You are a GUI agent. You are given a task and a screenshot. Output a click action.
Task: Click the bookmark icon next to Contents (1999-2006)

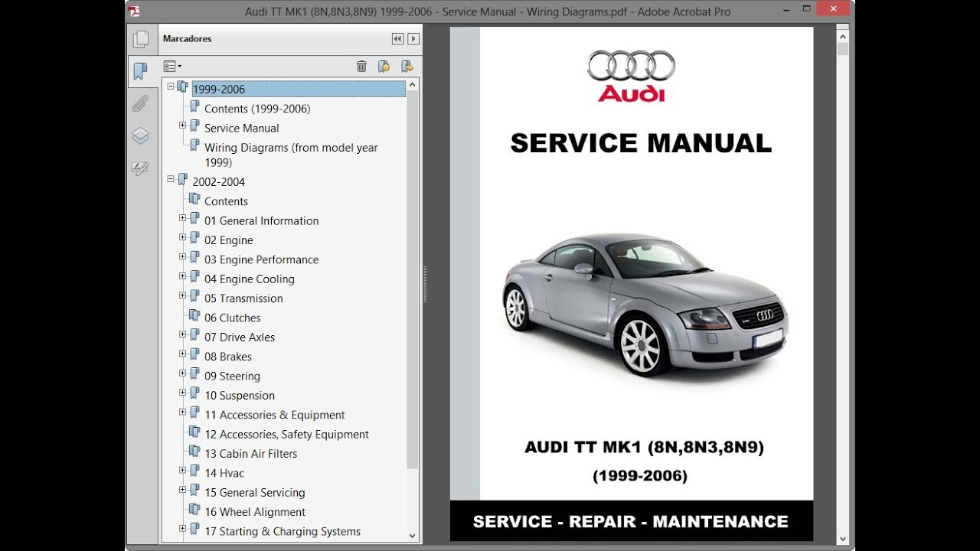[194, 106]
